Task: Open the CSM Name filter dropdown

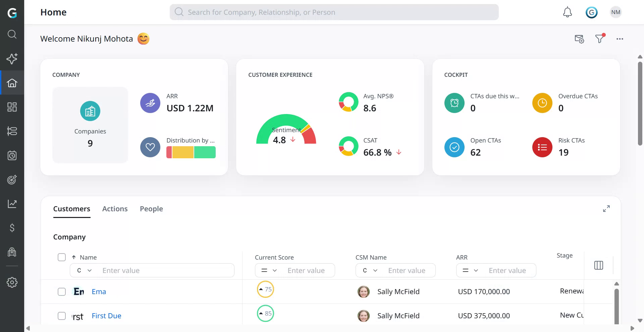Action: click(x=369, y=270)
